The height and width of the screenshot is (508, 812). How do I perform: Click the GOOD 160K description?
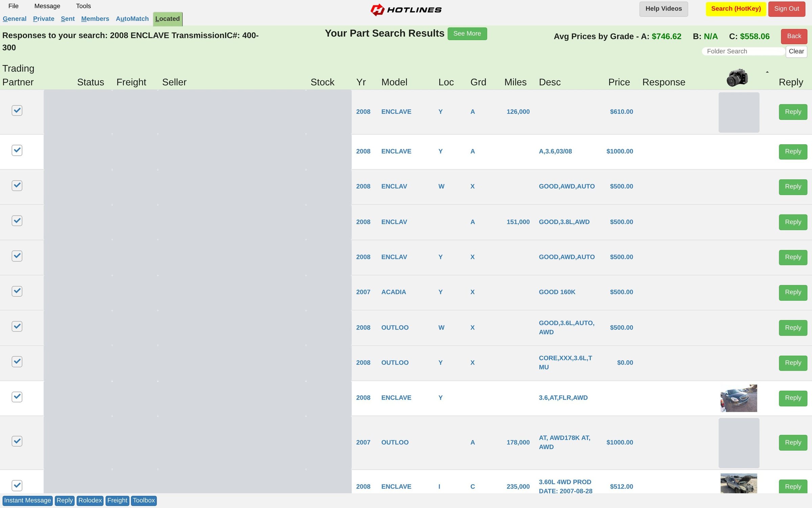click(x=557, y=292)
